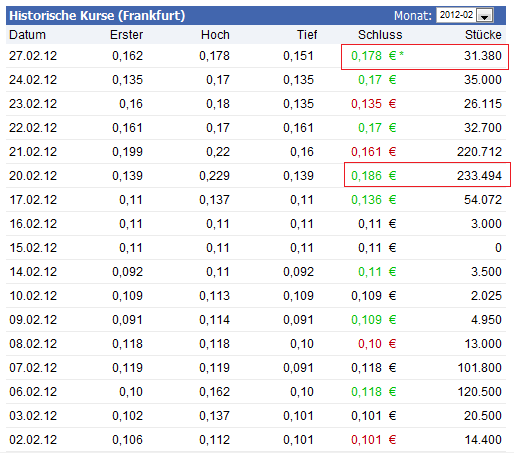Screen dimensions: 514x453
Task: Select the date 06.02.12
Action: tap(33, 392)
